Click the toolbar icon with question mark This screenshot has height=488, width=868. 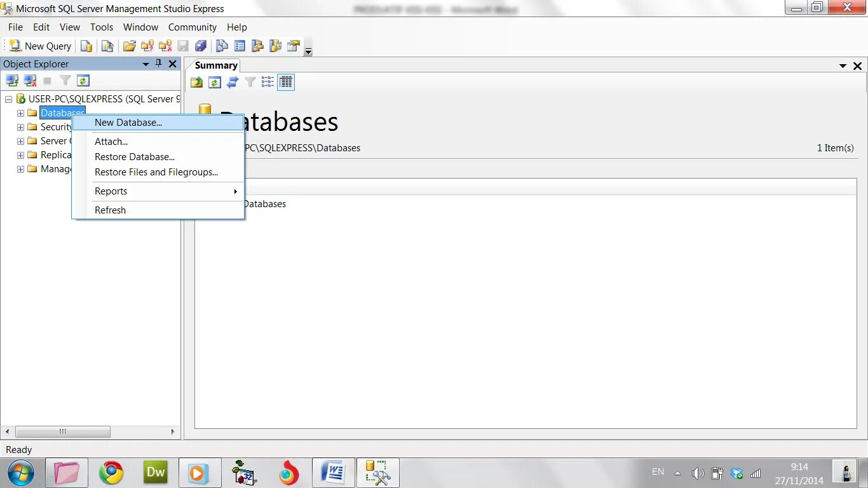point(147,46)
